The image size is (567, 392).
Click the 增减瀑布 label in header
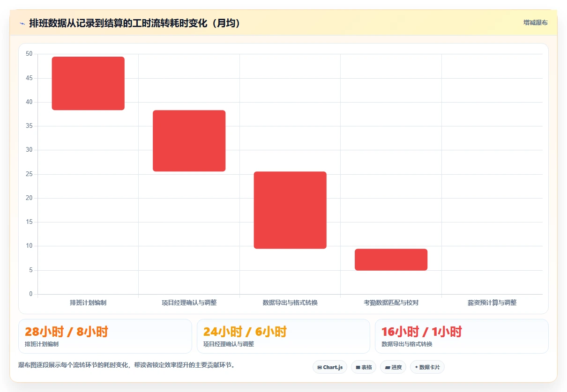(x=535, y=22)
